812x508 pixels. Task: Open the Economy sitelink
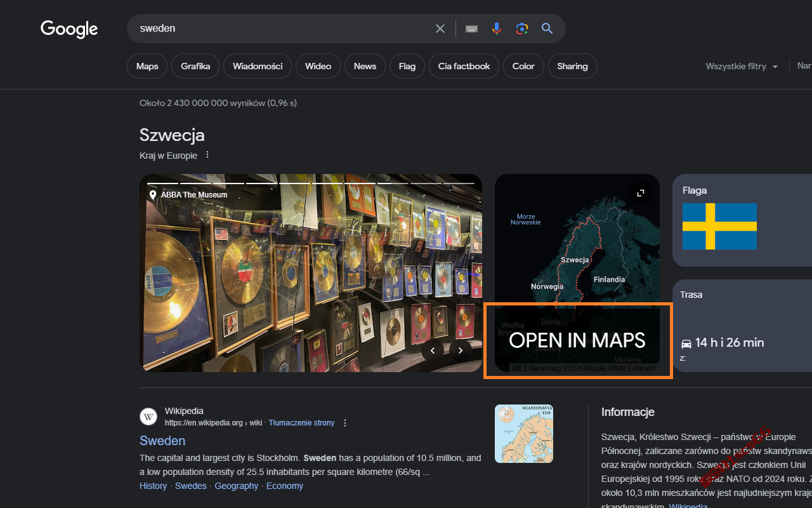click(285, 486)
